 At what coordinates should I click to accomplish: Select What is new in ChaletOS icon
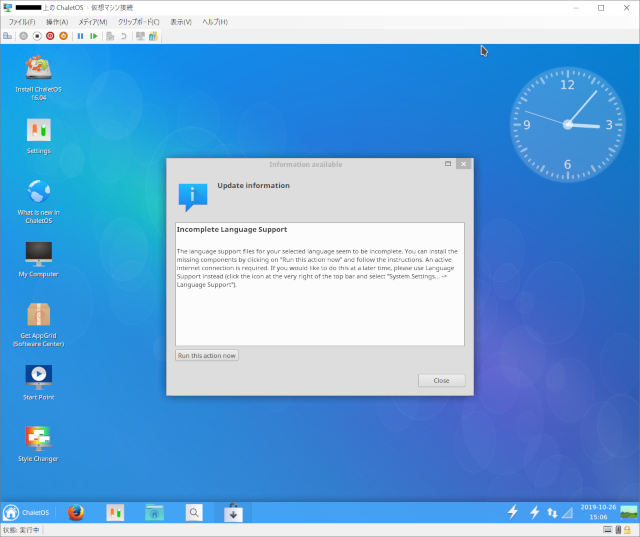(39, 202)
